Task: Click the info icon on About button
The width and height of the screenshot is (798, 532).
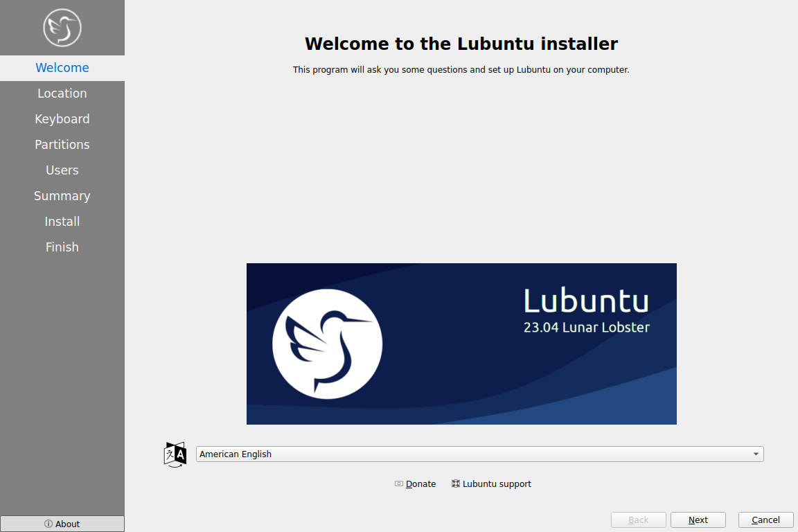Action: coord(48,524)
